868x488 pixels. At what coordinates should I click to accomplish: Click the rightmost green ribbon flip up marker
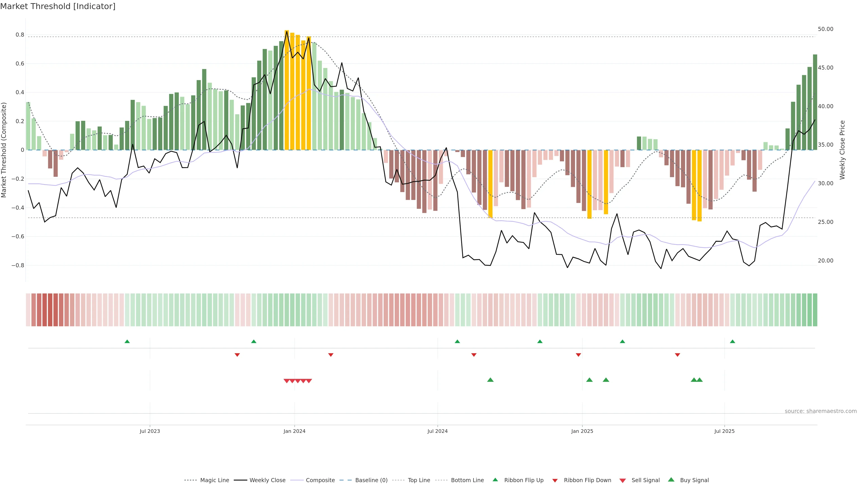(x=732, y=342)
